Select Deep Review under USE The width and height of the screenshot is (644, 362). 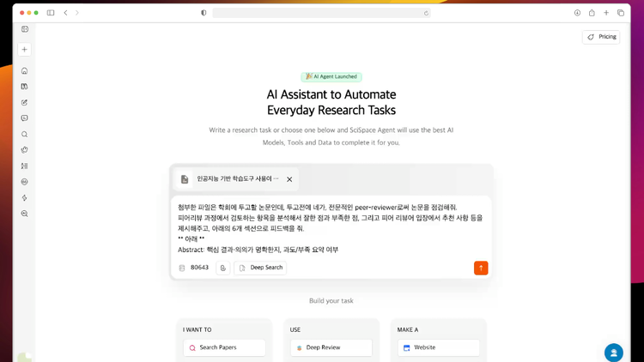[331, 347]
